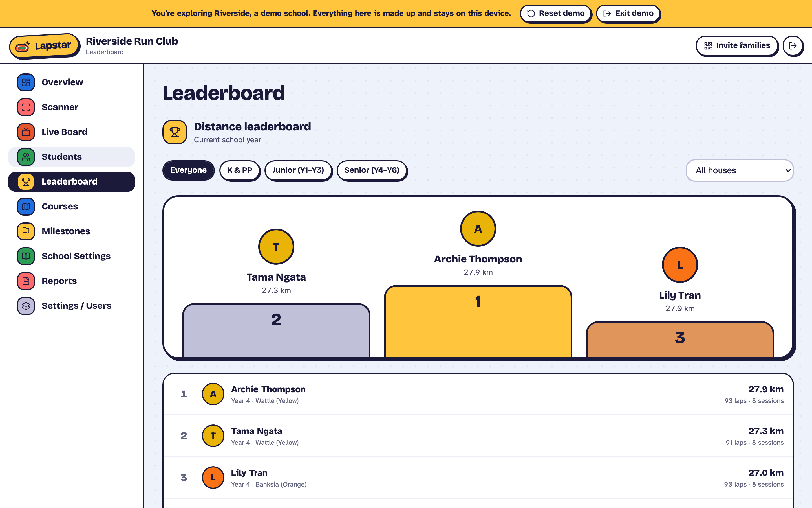Click the Reports document icon
812x508 pixels.
[26, 281]
